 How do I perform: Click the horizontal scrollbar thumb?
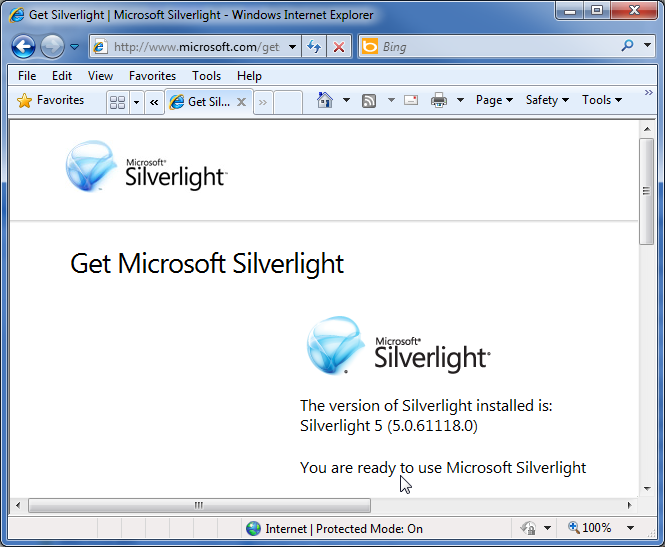tap(199, 505)
